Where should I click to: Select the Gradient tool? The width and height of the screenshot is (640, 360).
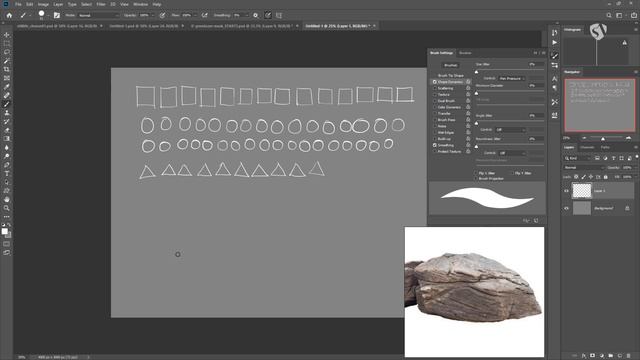(x=7, y=139)
